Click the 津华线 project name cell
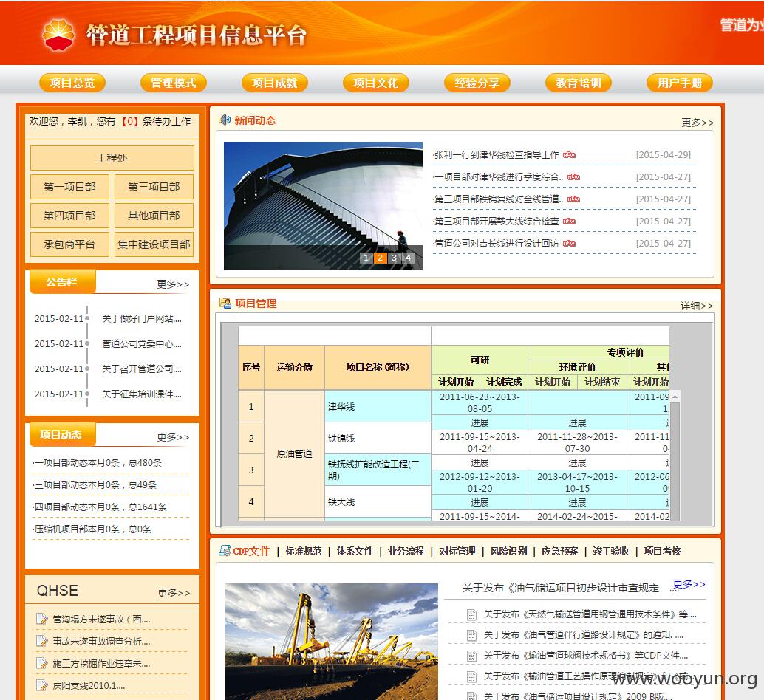 pos(378,406)
